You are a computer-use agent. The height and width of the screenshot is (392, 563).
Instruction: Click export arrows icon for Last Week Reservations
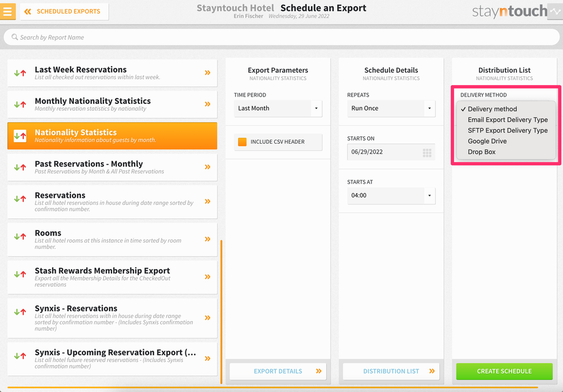click(20, 73)
